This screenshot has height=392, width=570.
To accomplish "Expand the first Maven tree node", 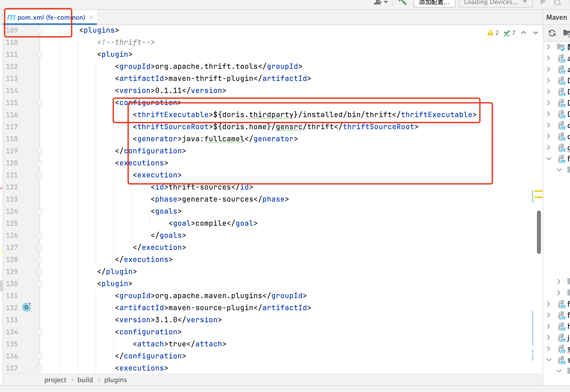I will pyautogui.click(x=549, y=47).
